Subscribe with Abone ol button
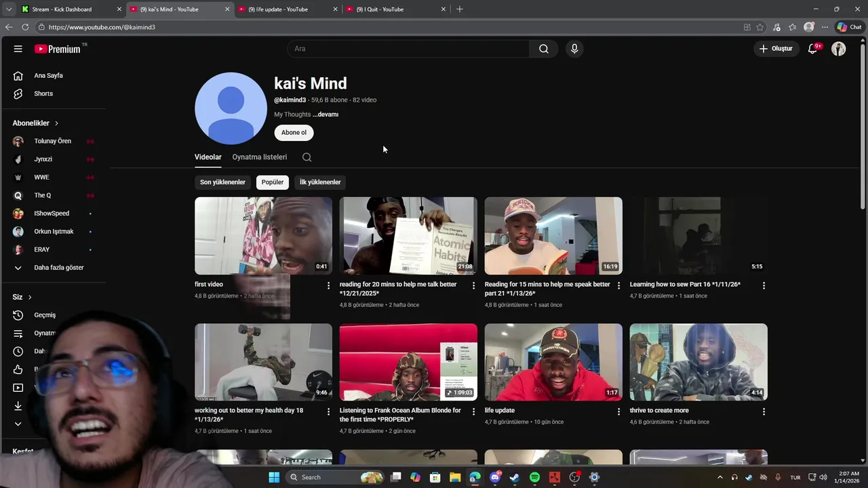The height and width of the screenshot is (488, 868). (x=294, y=133)
